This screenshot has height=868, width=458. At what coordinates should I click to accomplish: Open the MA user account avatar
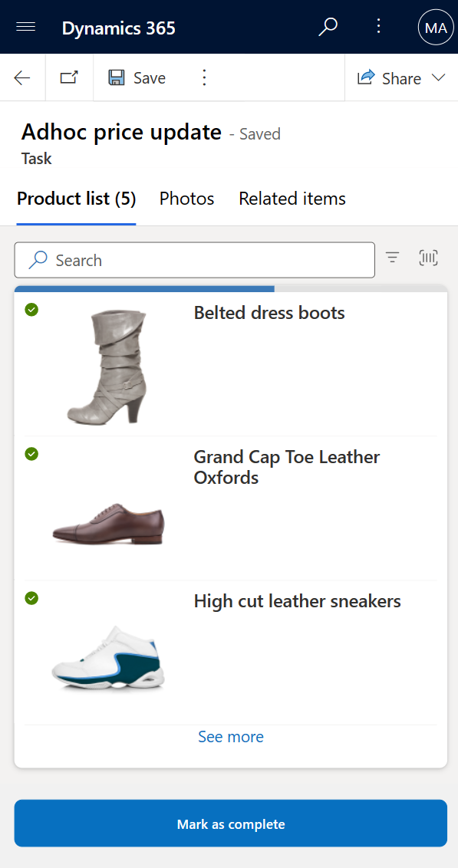(x=436, y=27)
